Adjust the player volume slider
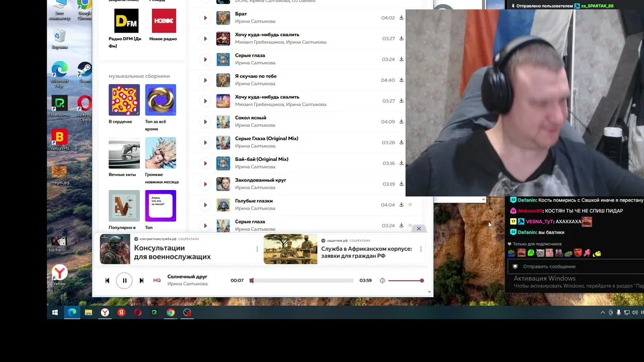Viewport: 644px width, 362px height. pos(406,281)
